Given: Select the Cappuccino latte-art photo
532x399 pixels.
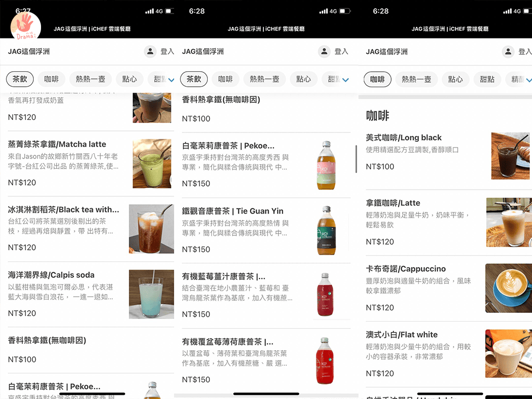Looking at the screenshot, I should (508, 288).
